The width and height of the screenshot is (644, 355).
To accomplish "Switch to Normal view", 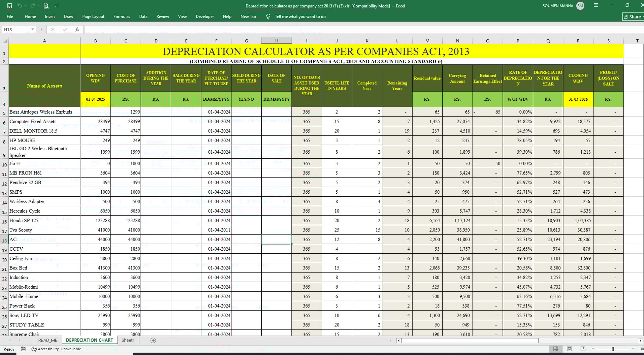I will (x=555, y=349).
